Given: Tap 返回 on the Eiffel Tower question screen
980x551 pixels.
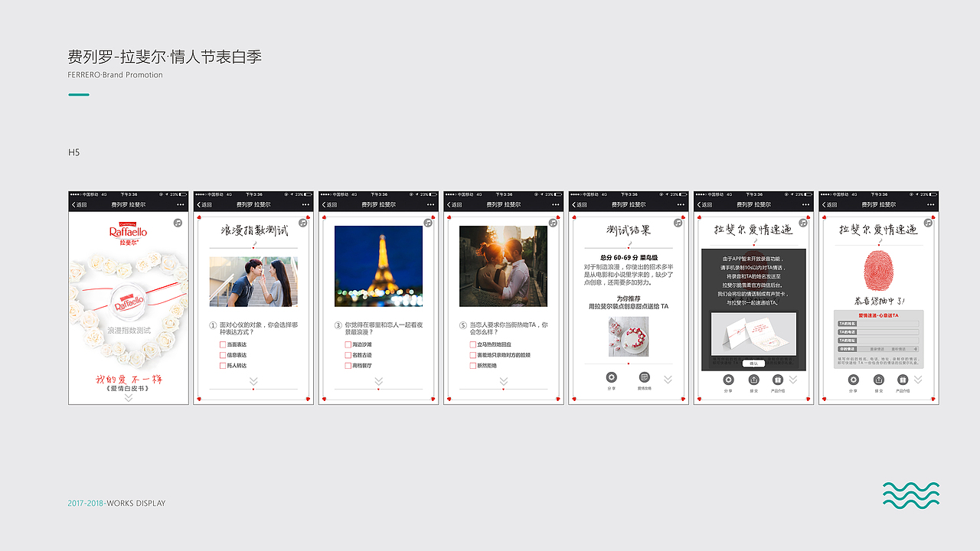Looking at the screenshot, I should pos(329,205).
